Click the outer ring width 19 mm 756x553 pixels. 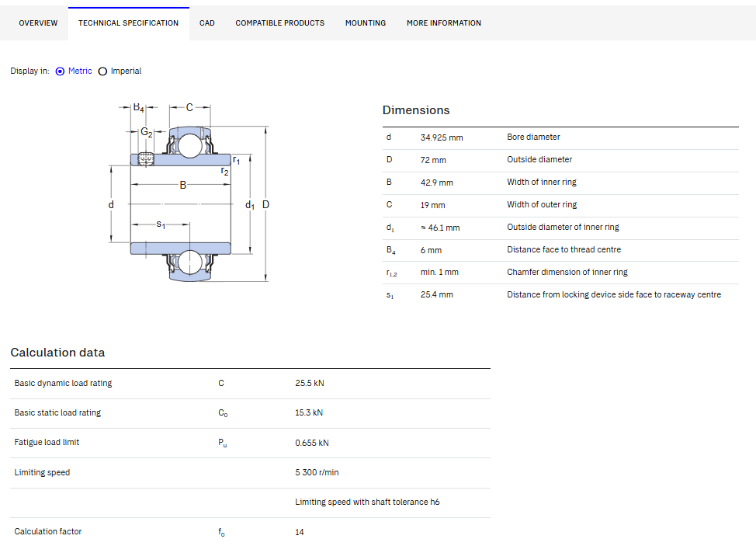click(432, 205)
